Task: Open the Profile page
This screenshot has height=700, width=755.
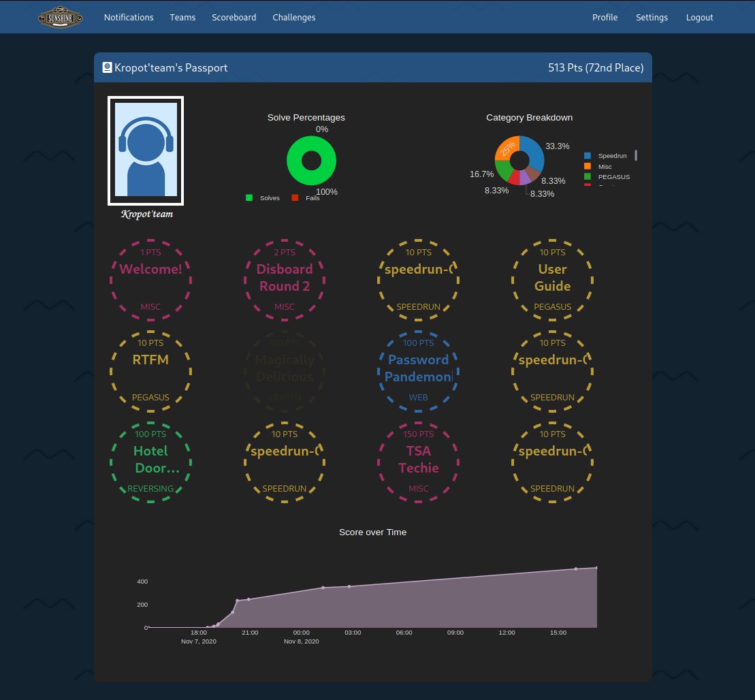Action: pyautogui.click(x=605, y=17)
